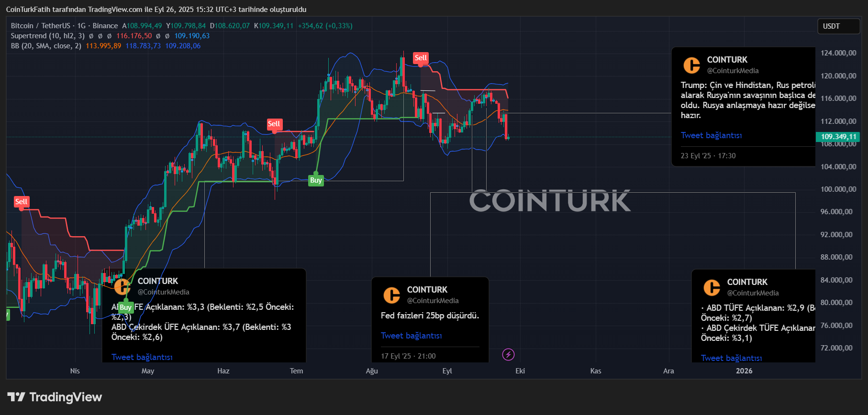Click the COINTURK name on the ABD TÜFE card

747,282
